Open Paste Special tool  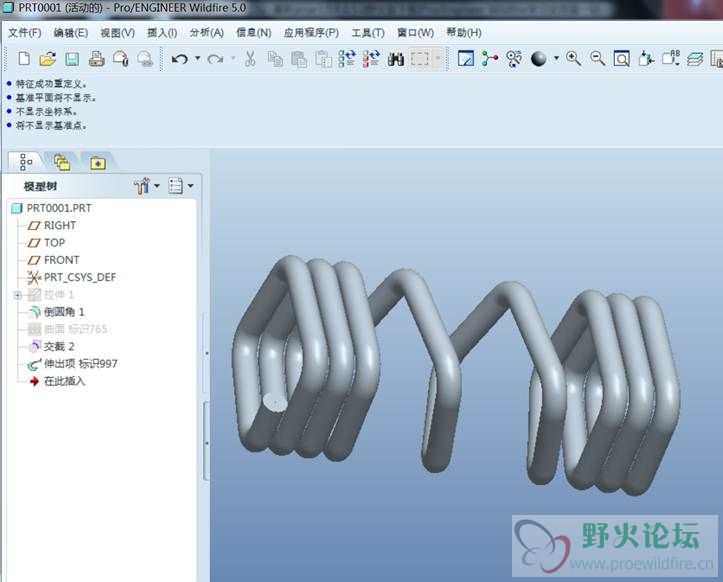pos(323,59)
